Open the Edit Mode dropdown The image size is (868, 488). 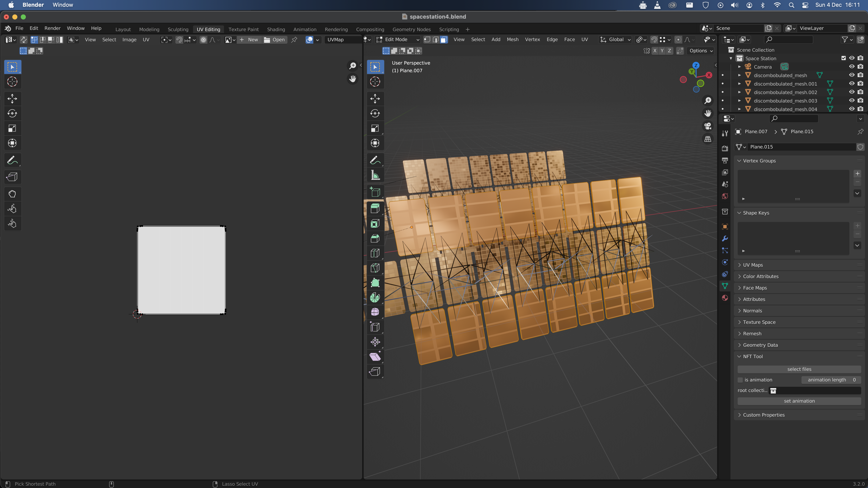[398, 40]
